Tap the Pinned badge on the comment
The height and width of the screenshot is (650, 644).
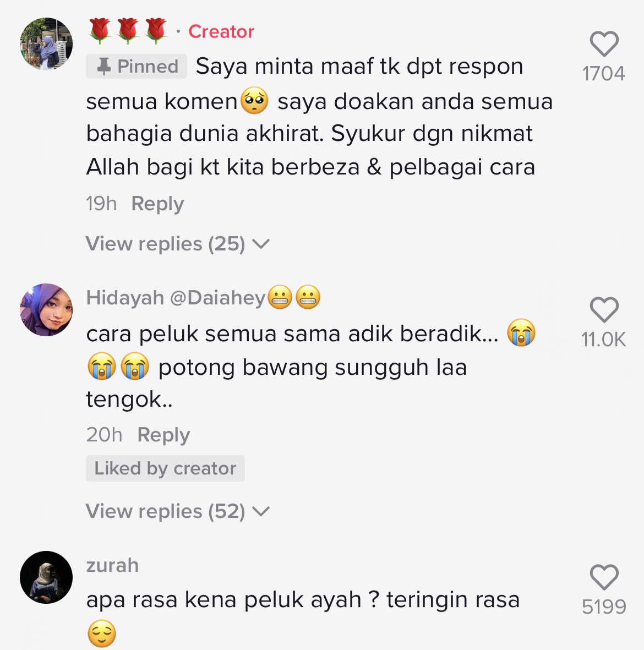(x=137, y=67)
